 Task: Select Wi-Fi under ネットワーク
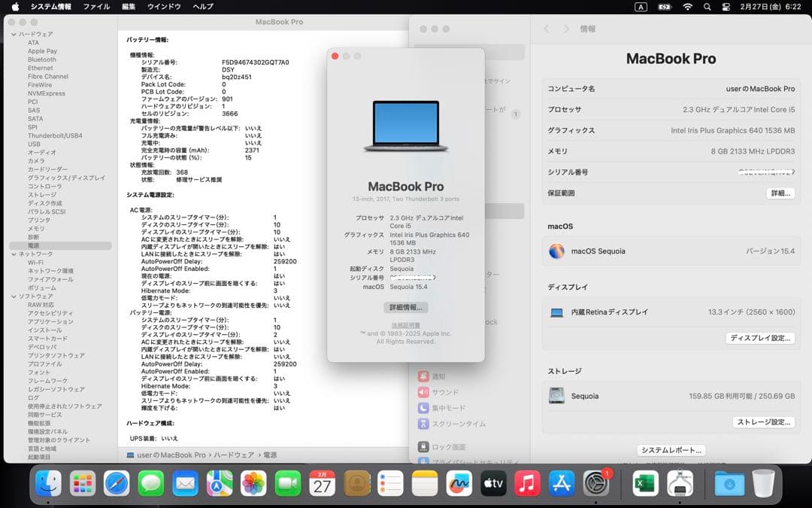[35, 263]
